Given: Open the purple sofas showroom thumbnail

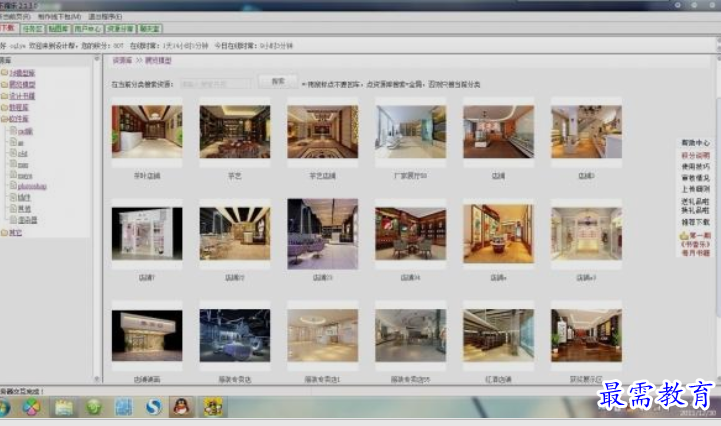Looking at the screenshot, I should [x=323, y=234].
